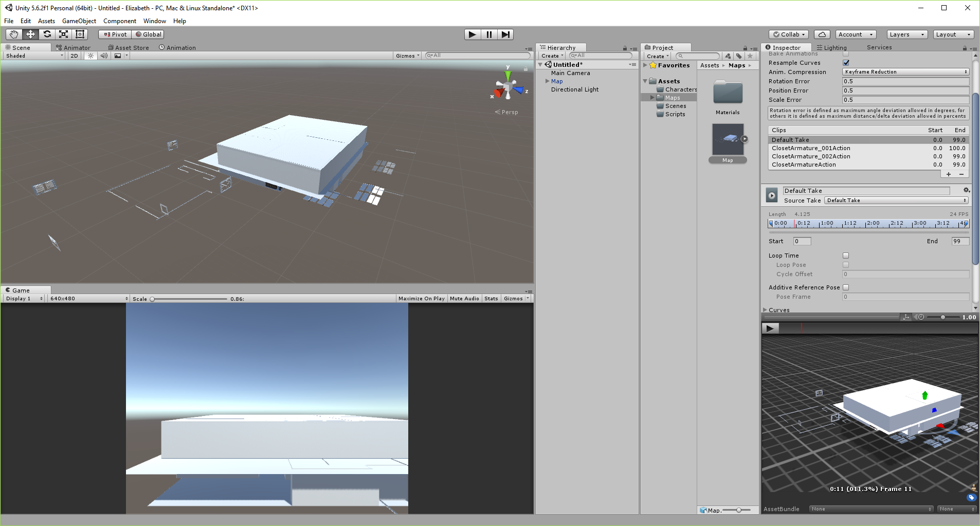Adjust Game view Scale slider
The image size is (980, 526).
189,299
